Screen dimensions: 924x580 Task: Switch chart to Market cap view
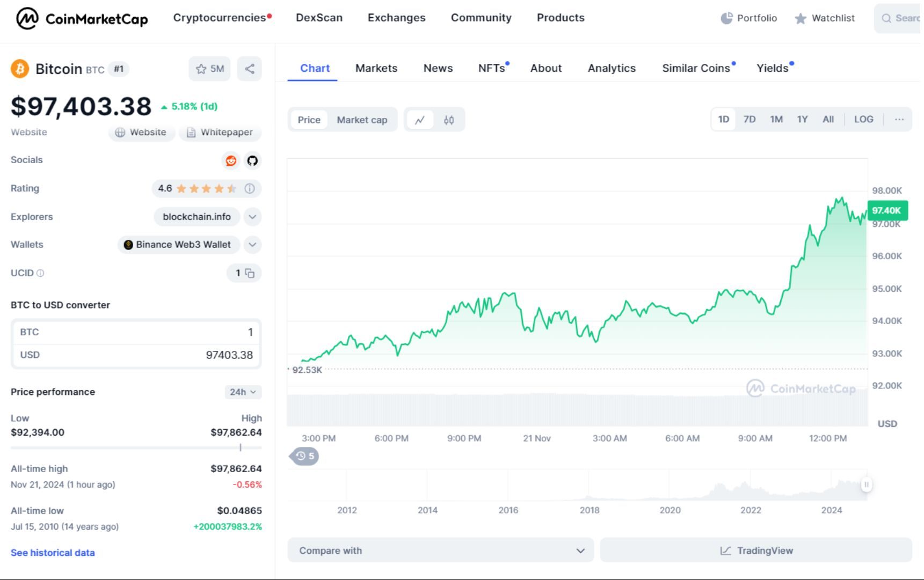click(362, 120)
